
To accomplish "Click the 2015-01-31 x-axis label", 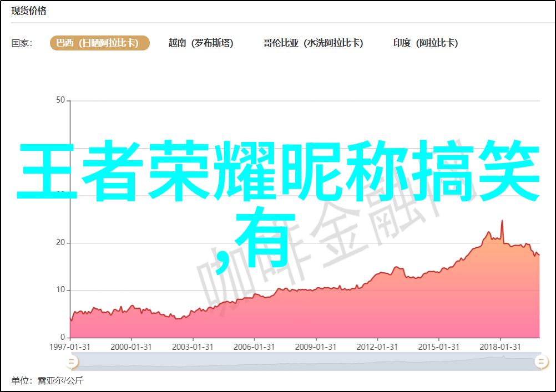I will [438, 347].
